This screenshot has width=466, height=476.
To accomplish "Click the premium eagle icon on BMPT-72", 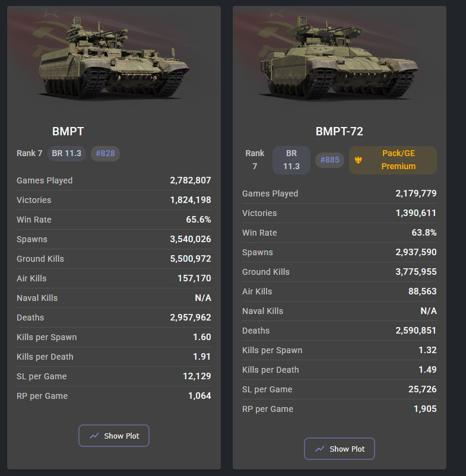I will pos(358,160).
